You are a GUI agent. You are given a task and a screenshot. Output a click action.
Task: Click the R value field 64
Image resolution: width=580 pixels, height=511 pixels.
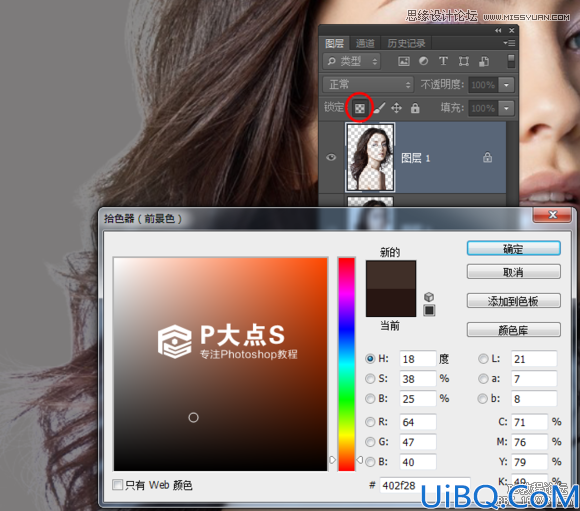(x=418, y=422)
